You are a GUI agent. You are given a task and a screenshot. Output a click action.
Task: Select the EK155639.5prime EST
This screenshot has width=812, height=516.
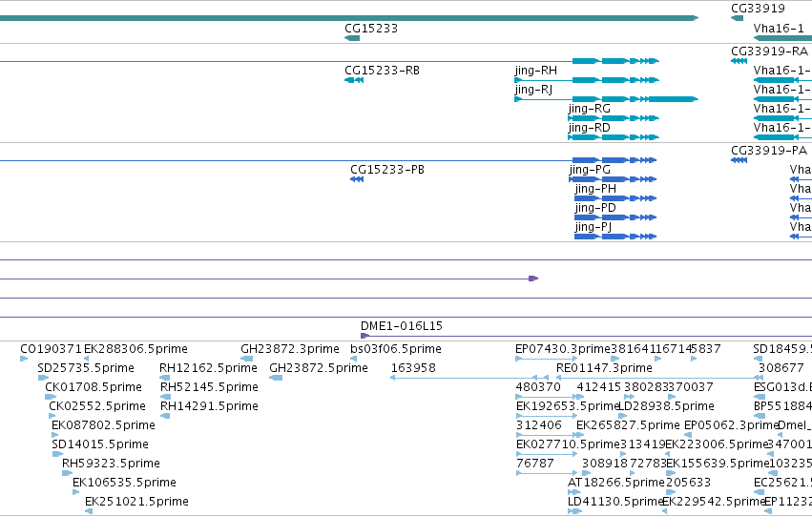pos(718,464)
